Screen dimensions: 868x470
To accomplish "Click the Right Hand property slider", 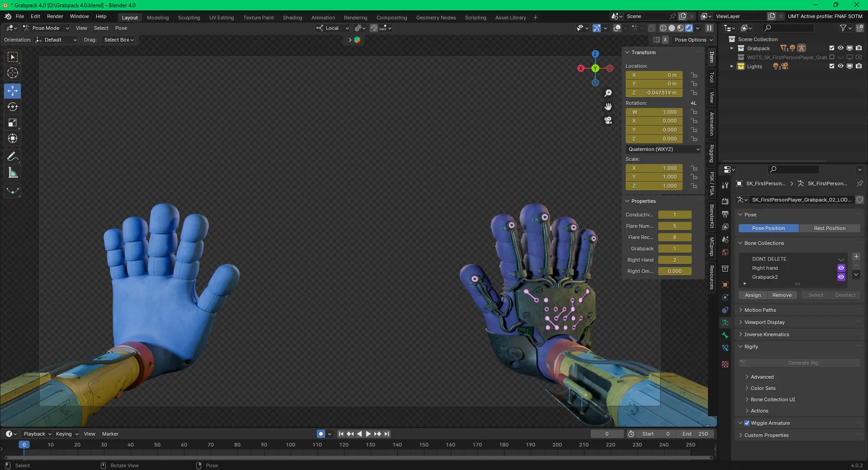I will 674,260.
